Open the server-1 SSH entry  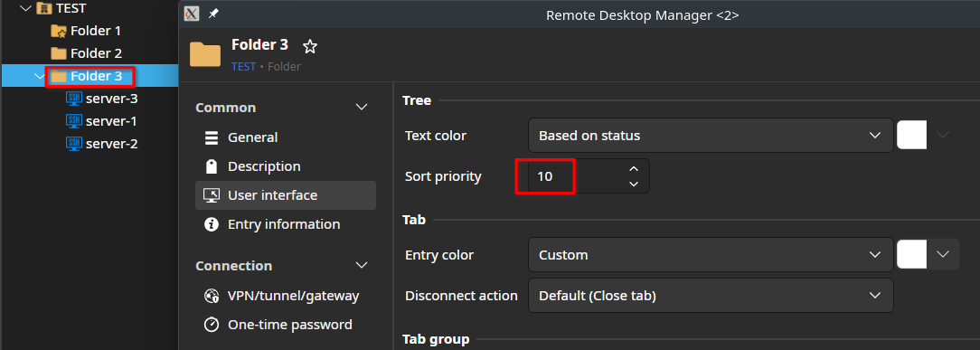pyautogui.click(x=111, y=121)
